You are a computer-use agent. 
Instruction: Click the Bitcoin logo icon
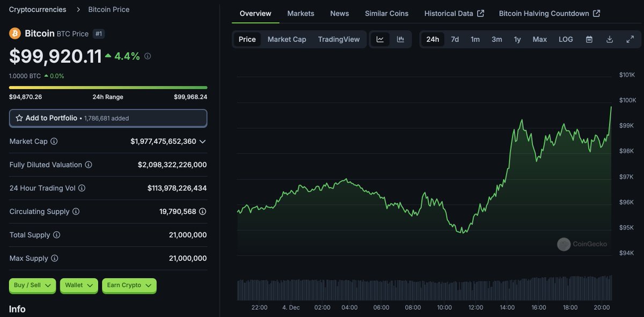[x=14, y=33]
